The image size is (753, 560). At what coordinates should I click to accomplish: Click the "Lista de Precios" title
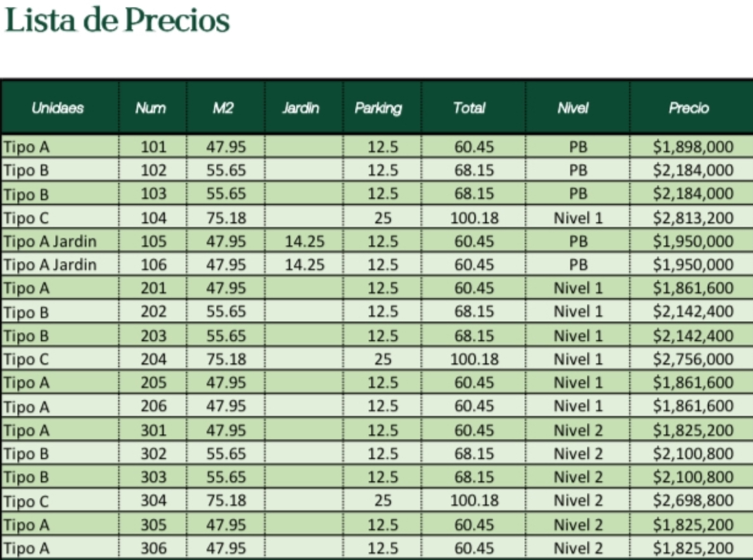117,20
